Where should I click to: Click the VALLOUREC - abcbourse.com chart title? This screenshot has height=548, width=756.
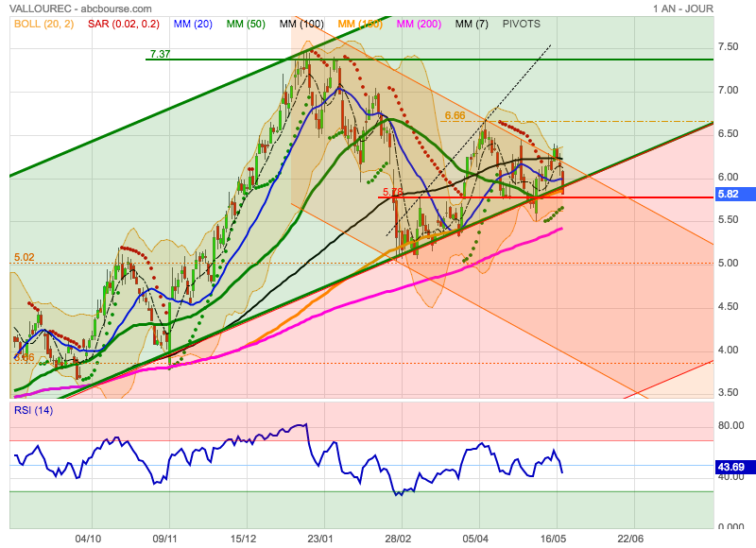click(x=80, y=9)
